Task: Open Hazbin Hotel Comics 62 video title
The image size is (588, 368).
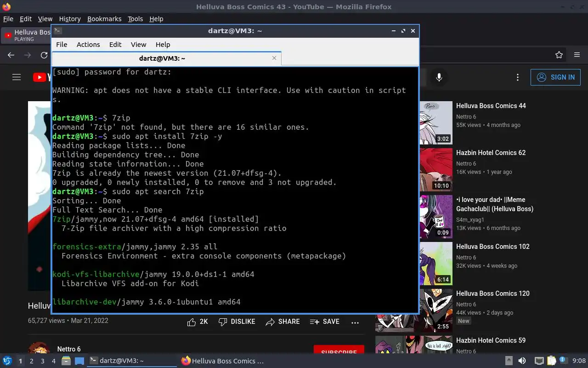Action: point(491,153)
